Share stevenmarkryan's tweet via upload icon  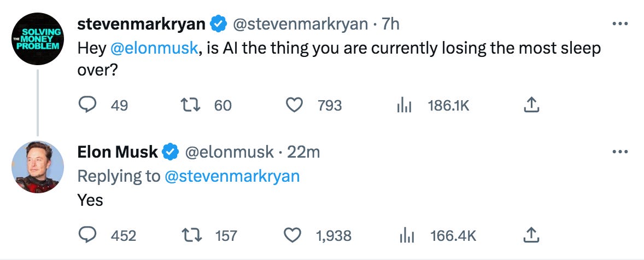click(x=531, y=105)
